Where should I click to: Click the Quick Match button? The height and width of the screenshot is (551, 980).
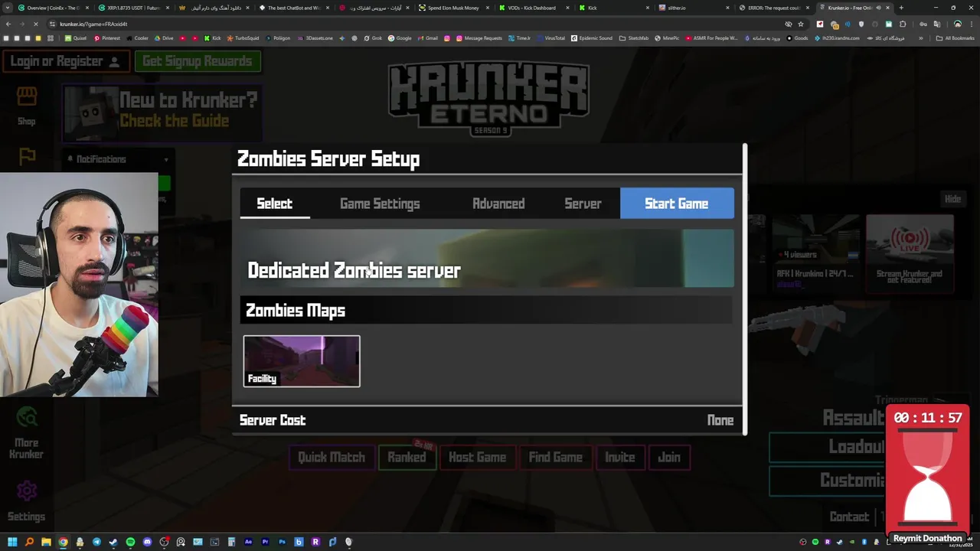[332, 457]
